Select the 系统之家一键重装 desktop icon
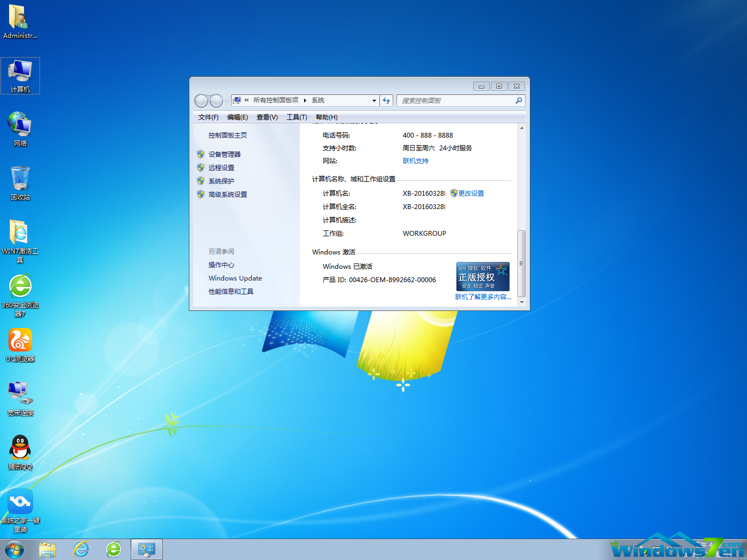Viewport: 747px width, 560px height. pyautogui.click(x=20, y=511)
